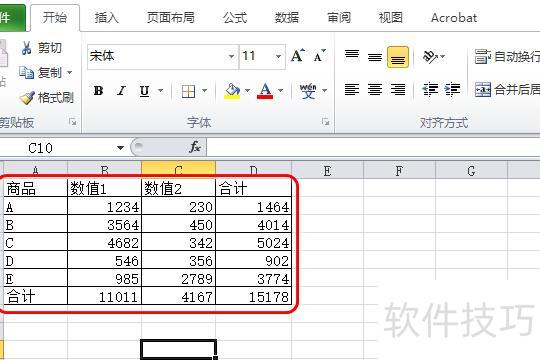Open the Name Box dropdown arrow
The image size is (540, 360).
tap(120, 148)
